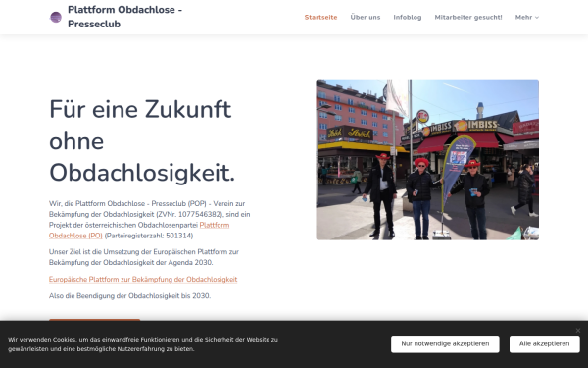Click the Also die Beendigung paragraph

pyautogui.click(x=129, y=296)
